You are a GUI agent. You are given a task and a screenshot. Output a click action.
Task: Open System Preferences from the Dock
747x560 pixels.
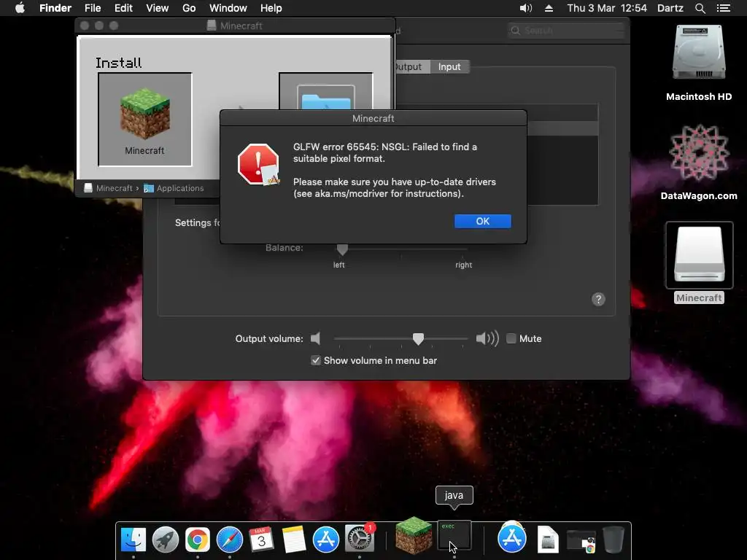(359, 539)
